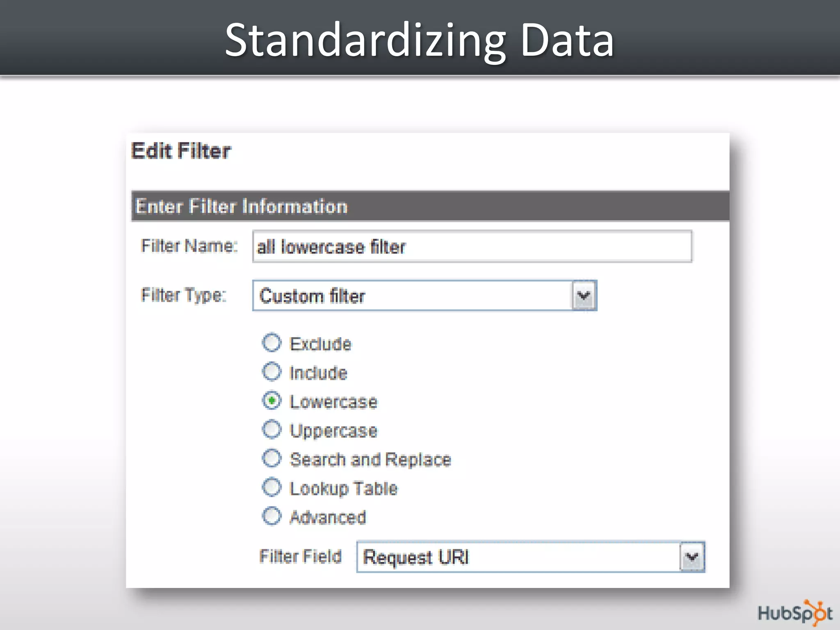Click the Filter Name label
840x630 pixels.
point(189,246)
